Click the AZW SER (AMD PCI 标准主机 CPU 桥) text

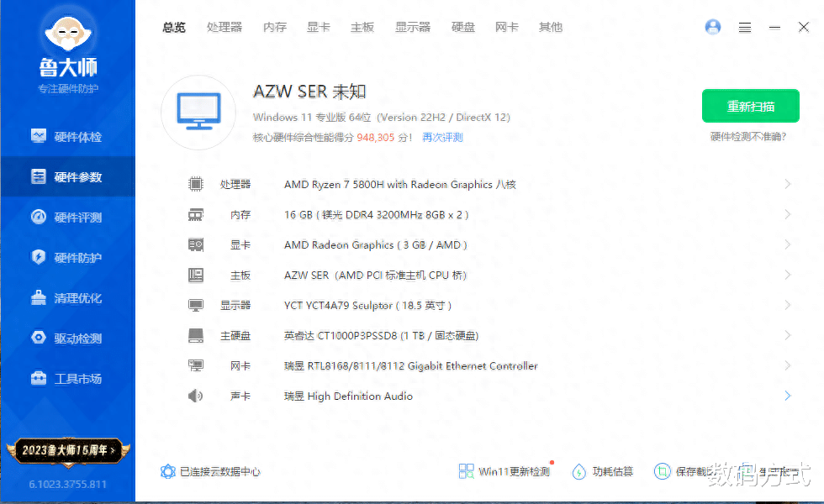click(376, 276)
